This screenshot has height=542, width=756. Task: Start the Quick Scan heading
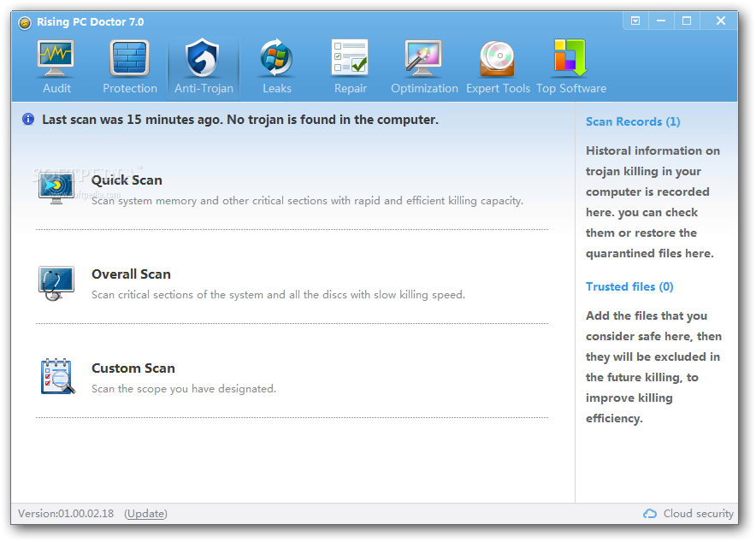point(127,180)
